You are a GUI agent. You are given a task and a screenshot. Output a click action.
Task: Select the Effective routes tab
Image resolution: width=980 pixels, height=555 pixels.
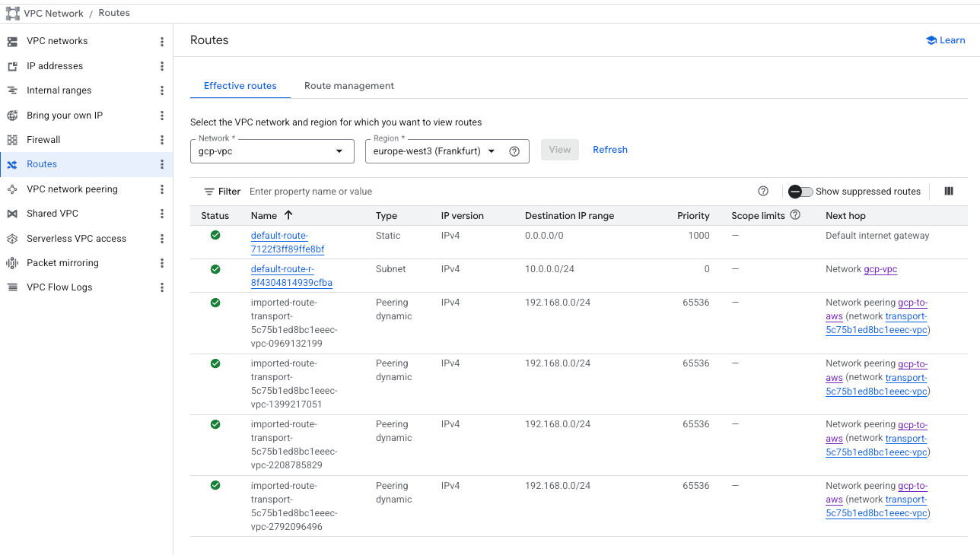coord(240,86)
